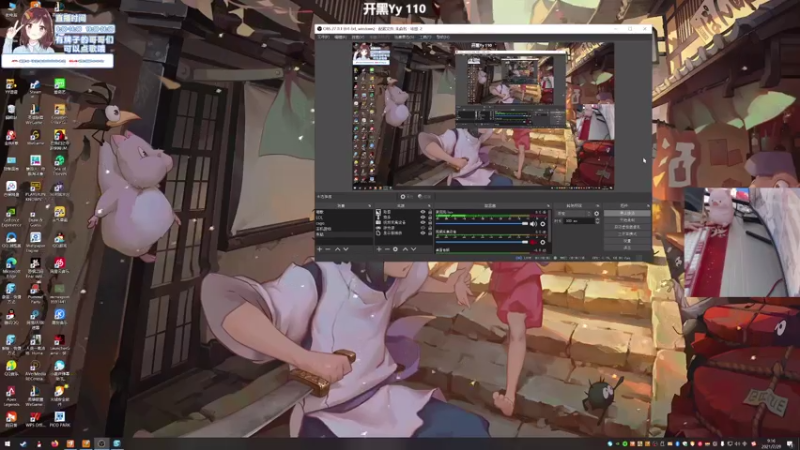This screenshot has height=450, width=800.
Task: Pop out the Scenes dock panel
Action: pos(370,206)
